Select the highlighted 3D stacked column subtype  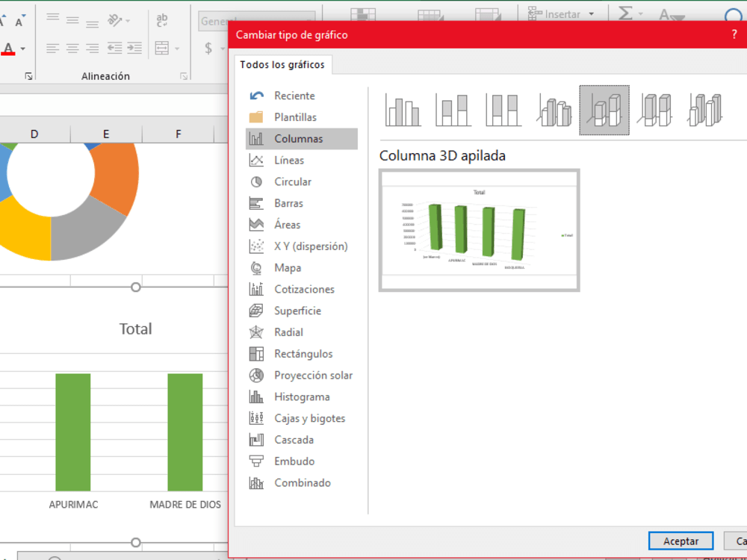(x=604, y=111)
